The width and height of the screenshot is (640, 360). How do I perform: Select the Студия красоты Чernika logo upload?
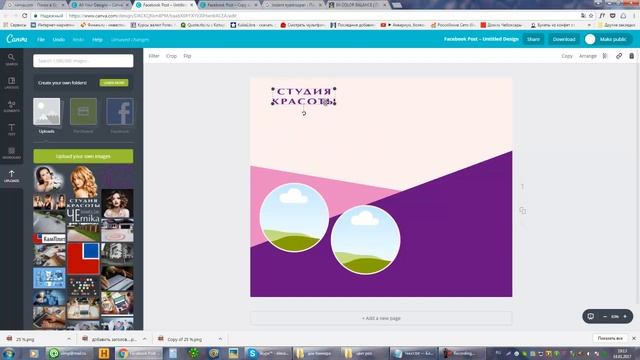[83, 211]
